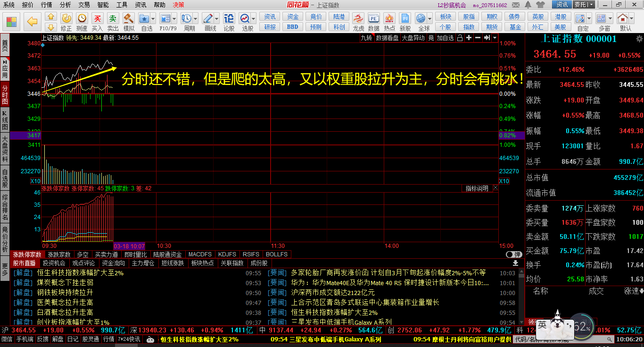
Task: Open the 多窗 multi-window icon
Action: [x=602, y=18]
